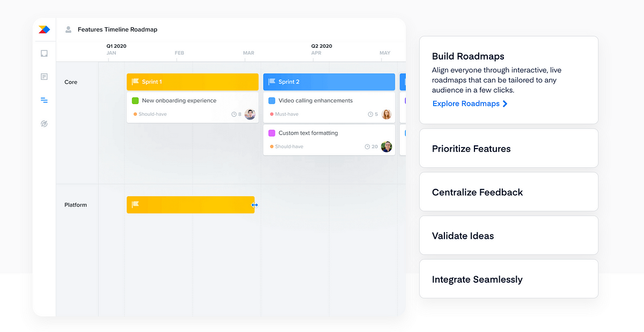Click the assignee avatar on Video calling enhancements
Screen dimensions: 644x332
tap(386, 114)
